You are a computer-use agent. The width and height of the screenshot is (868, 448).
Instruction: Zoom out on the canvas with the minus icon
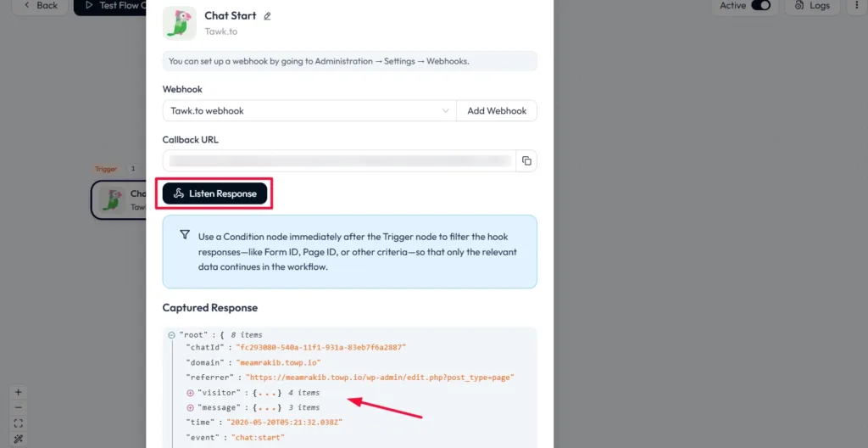19,407
